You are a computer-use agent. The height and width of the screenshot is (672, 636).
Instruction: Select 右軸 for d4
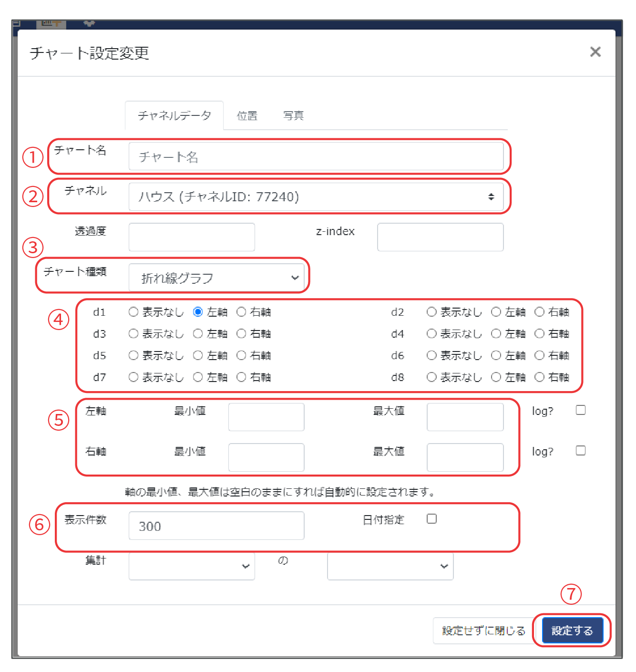point(539,334)
